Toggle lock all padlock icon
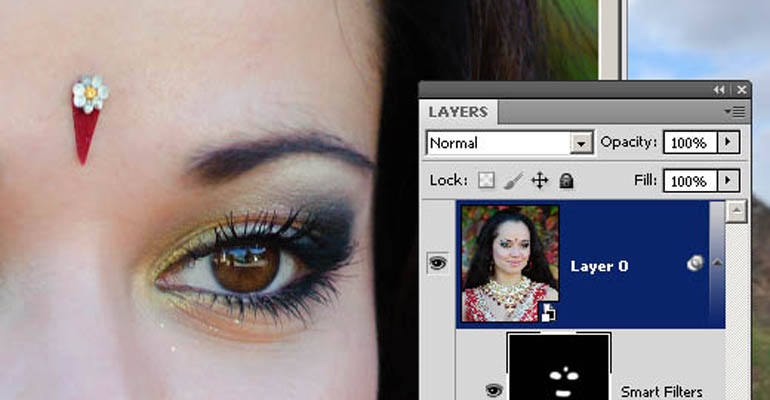The width and height of the screenshot is (770, 400). 566,181
